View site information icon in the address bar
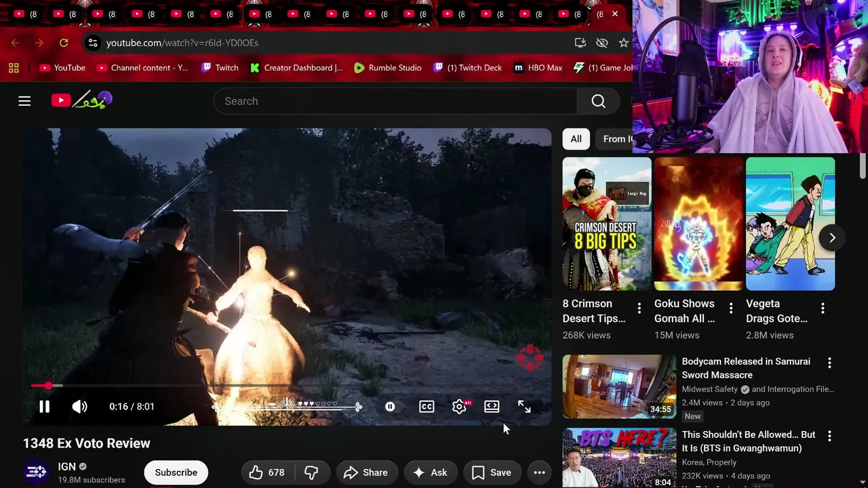Viewport: 868px width, 488px height. tap(93, 43)
